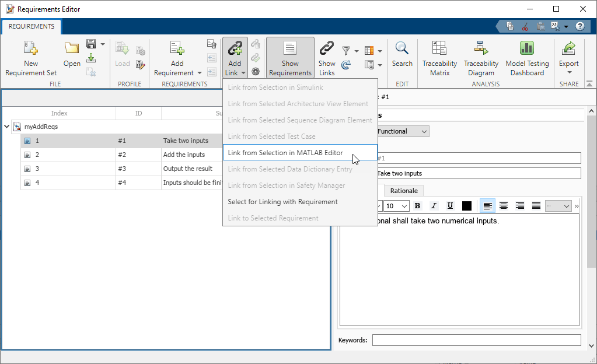The height and width of the screenshot is (364, 597).
Task: Choose Select for Linking with Requirement
Action: click(x=282, y=202)
